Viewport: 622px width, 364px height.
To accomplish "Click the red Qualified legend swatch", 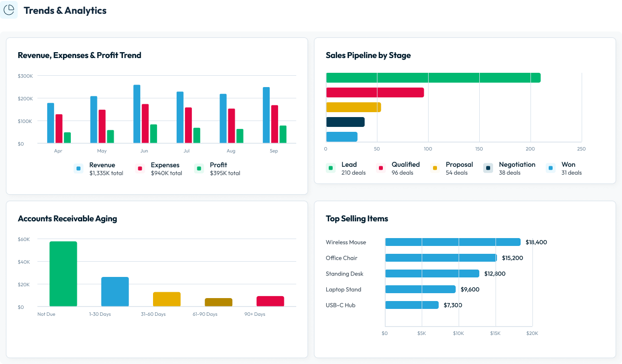I will 381,168.
